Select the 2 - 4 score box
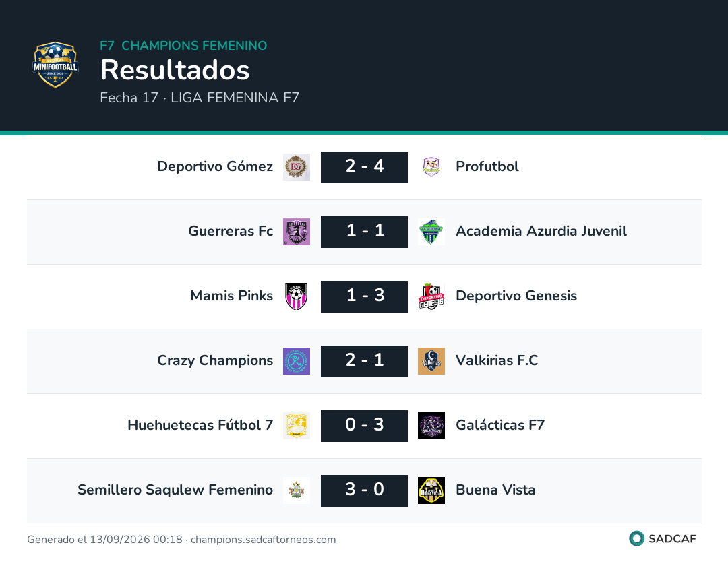Viewport: 728px width, 574px height. pos(364,167)
